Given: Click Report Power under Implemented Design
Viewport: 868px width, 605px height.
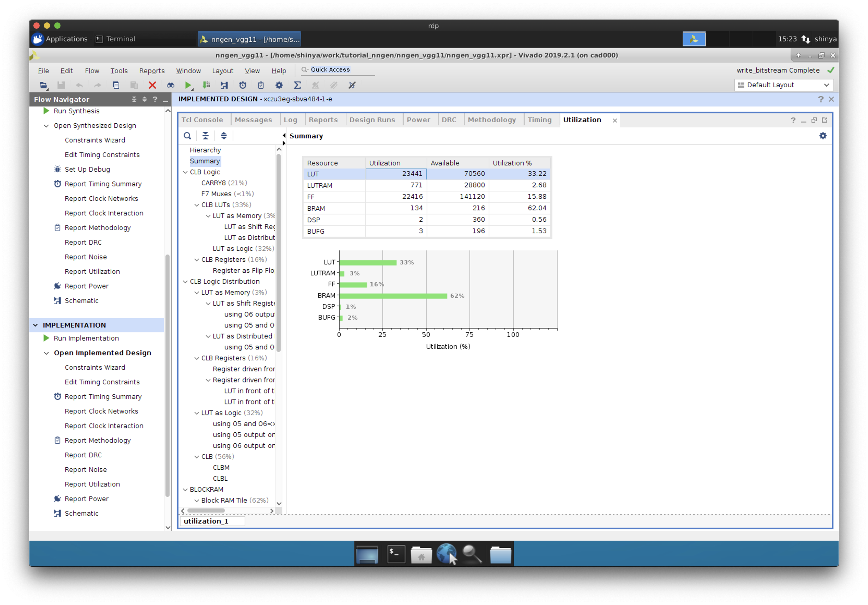Looking at the screenshot, I should click(x=87, y=499).
